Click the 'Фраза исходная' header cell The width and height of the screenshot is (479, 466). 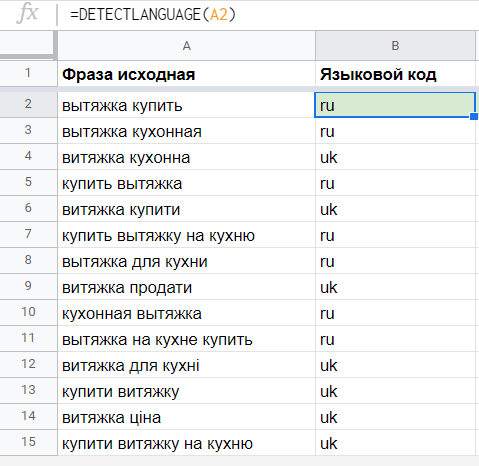click(x=186, y=74)
